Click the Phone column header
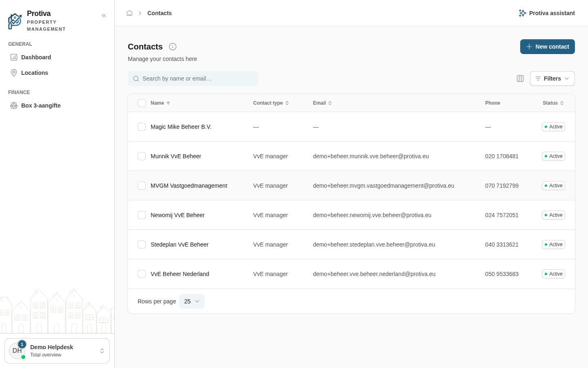Screen dimensions: 588x368 [492, 103]
